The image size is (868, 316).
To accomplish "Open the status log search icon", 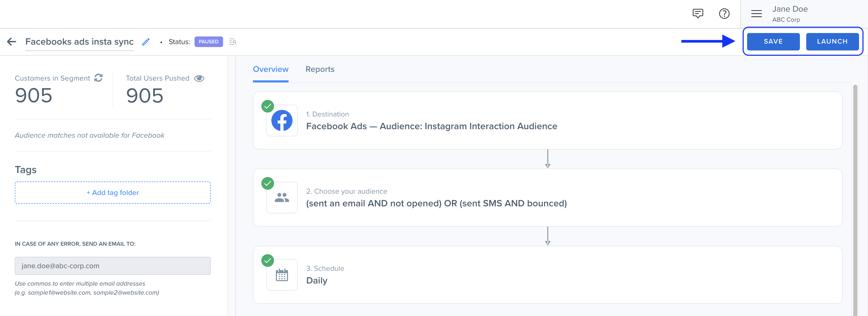I will (233, 42).
